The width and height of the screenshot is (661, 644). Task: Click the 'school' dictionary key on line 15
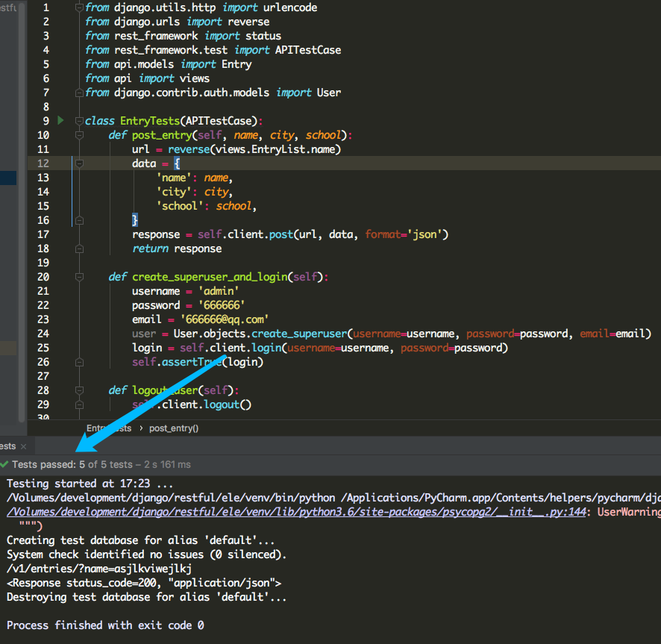[179, 206]
